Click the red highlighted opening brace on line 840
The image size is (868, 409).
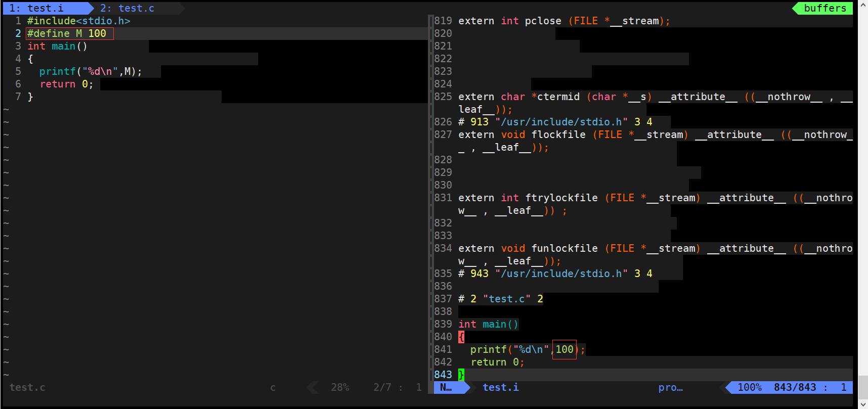pos(461,337)
